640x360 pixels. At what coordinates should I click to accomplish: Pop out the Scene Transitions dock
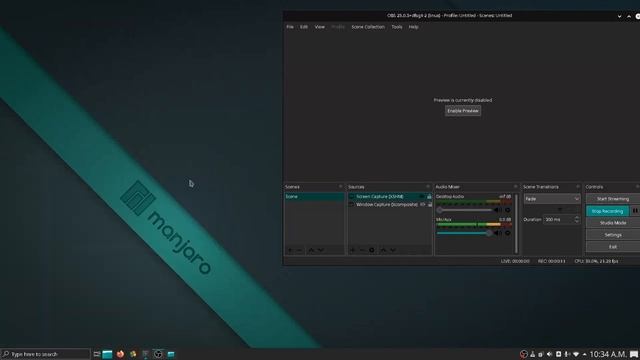point(578,187)
